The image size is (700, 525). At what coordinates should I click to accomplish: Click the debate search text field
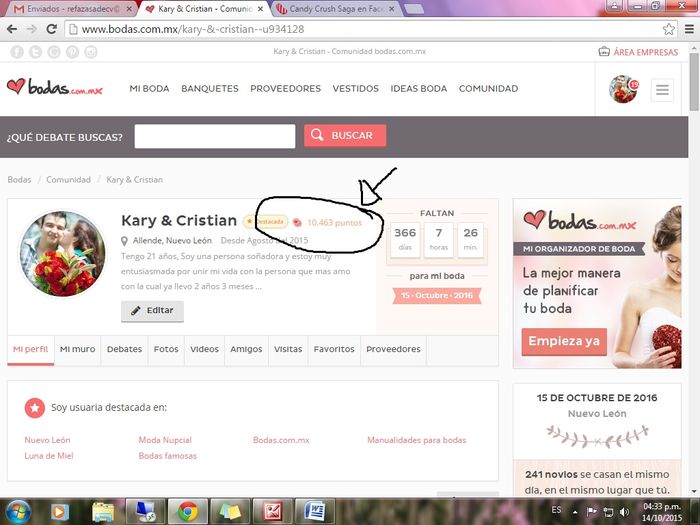click(x=215, y=136)
